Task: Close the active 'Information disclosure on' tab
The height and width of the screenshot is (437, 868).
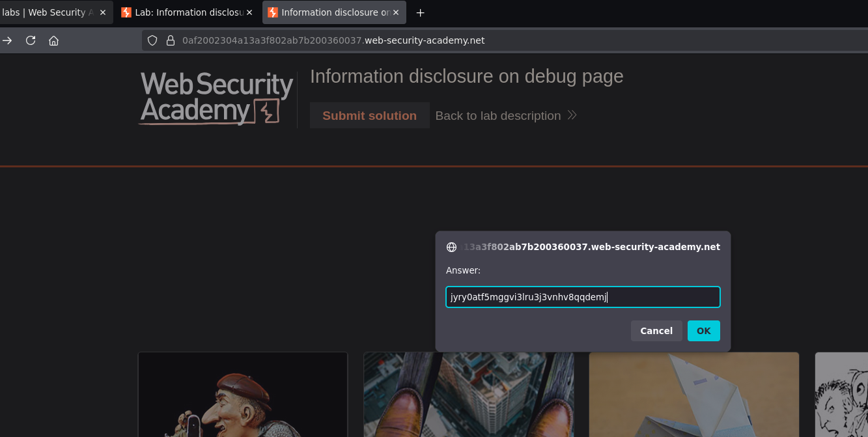Action: coord(396,12)
